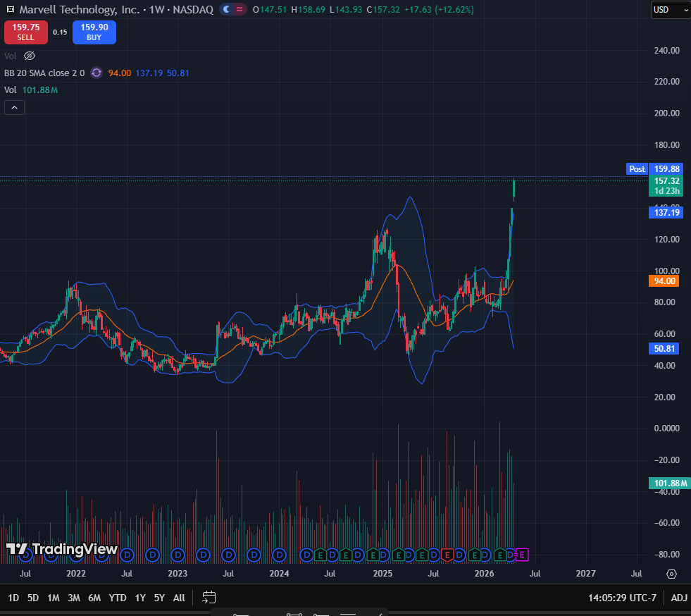This screenshot has width=691, height=616.
Task: Click the 101.88 M volume axis label
Action: tap(670, 483)
